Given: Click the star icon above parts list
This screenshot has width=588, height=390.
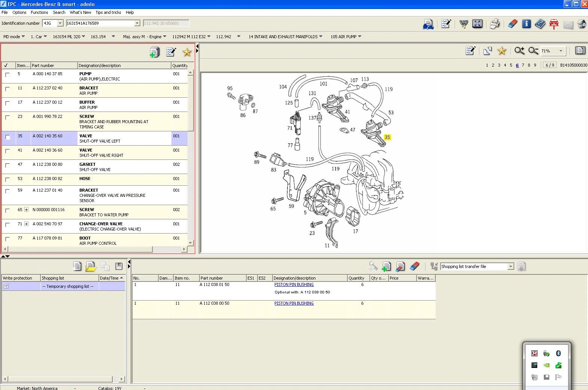Looking at the screenshot, I should (187, 52).
